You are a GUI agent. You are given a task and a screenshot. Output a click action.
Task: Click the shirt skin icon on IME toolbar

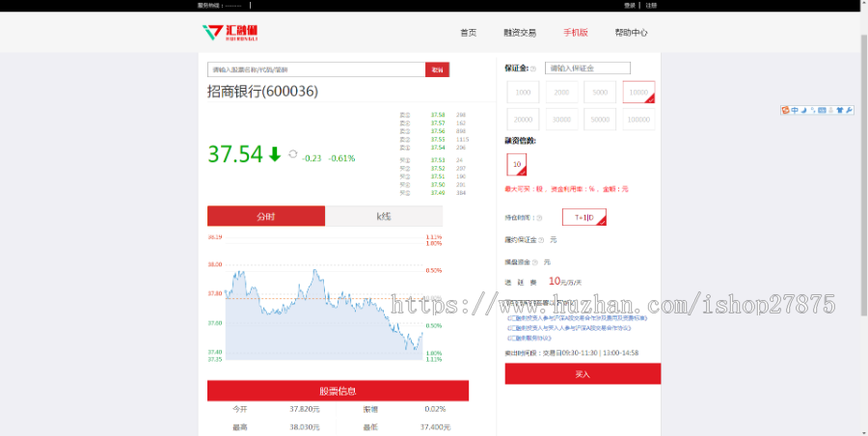(840, 110)
